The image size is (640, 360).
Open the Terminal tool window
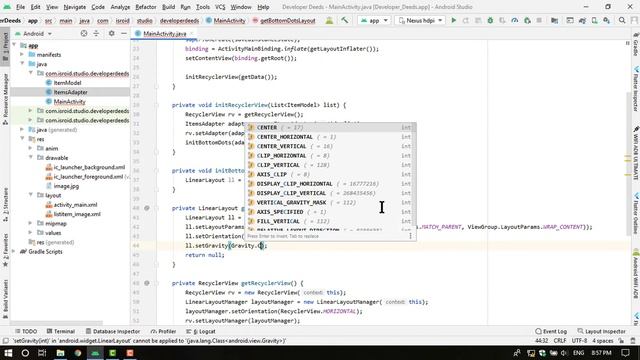(60, 331)
